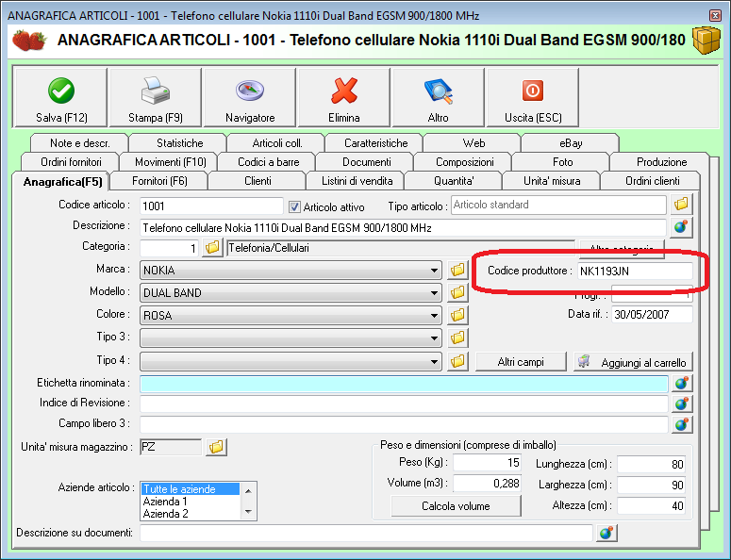The width and height of the screenshot is (731, 560).
Task: Click up arrow of Aziende list scrollbar
Action: [248, 490]
